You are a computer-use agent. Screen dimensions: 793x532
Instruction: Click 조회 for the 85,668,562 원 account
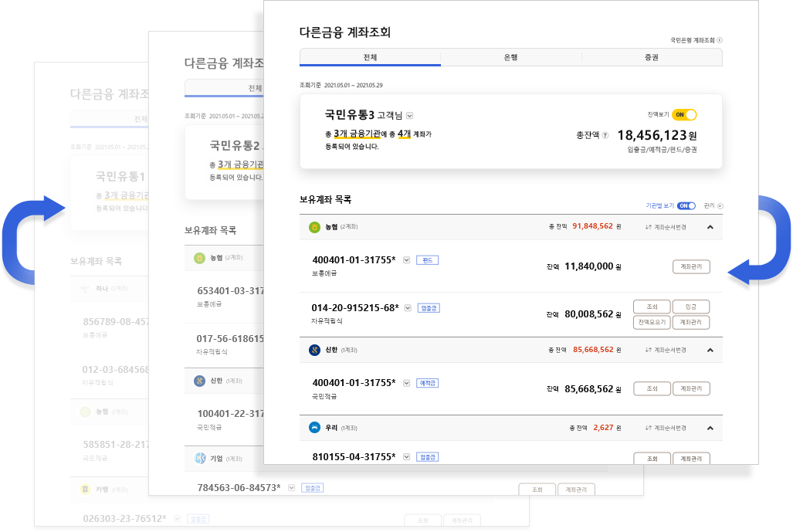[652, 388]
